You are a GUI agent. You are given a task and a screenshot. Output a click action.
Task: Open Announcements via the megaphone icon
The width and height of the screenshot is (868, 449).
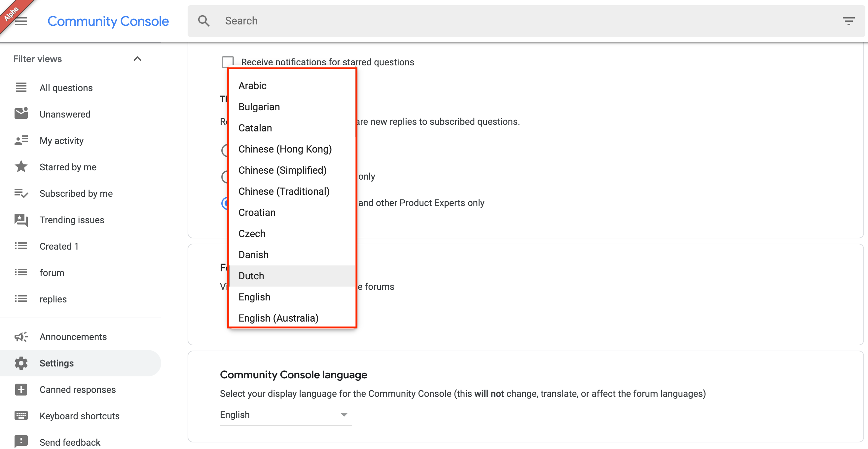[20, 336]
